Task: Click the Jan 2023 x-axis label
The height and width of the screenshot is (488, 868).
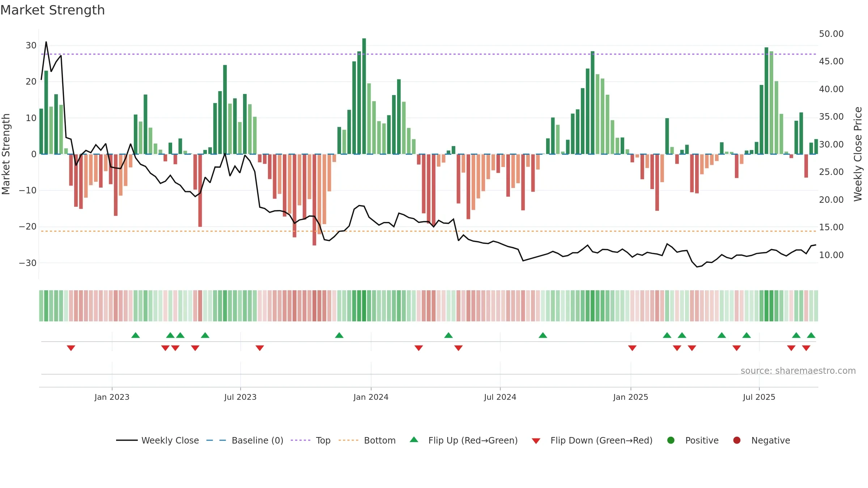Action: [112, 397]
